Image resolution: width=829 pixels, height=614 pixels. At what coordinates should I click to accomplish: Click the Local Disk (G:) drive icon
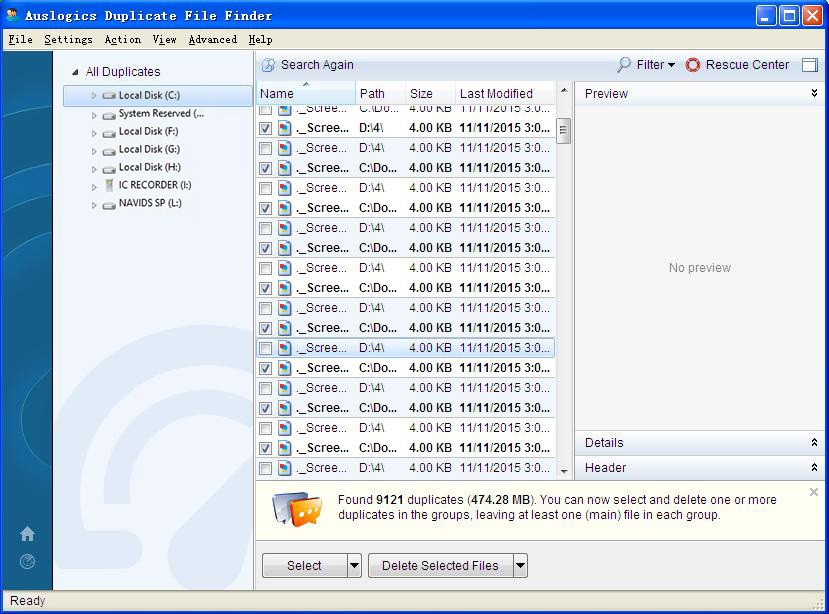[109, 151]
